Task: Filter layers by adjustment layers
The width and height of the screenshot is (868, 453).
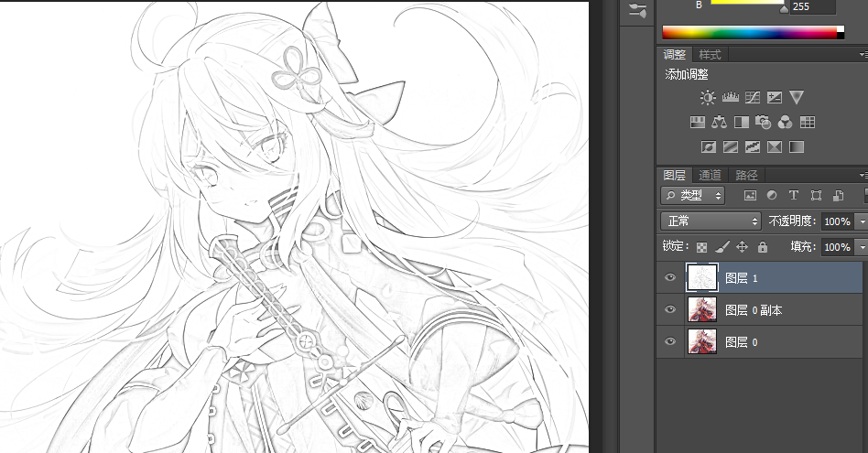Action: (771, 195)
